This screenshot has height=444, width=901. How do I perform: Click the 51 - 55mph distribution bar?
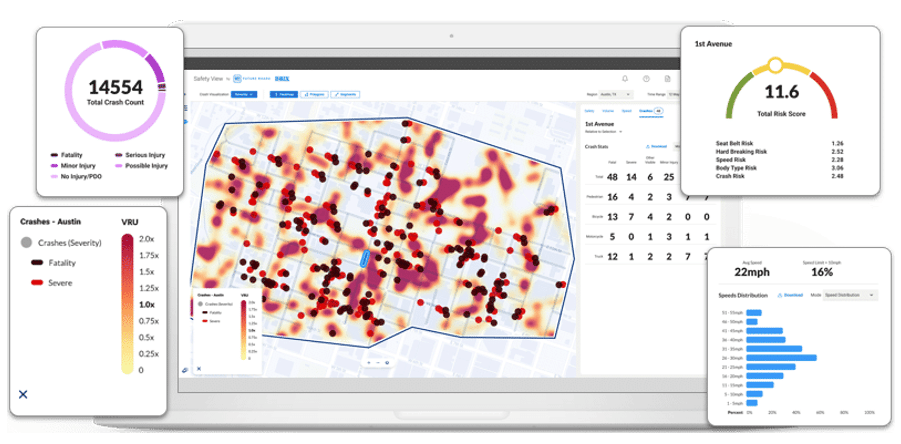point(754,312)
